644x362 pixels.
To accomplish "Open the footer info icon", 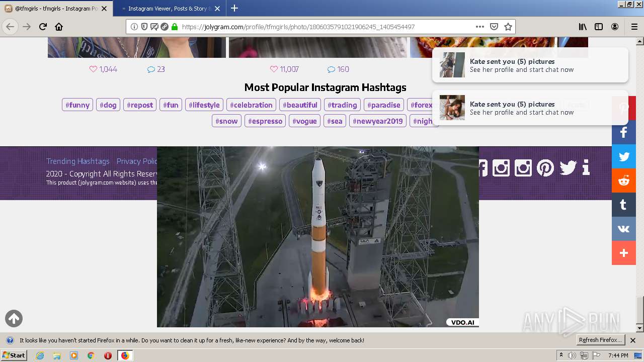I will click(586, 167).
